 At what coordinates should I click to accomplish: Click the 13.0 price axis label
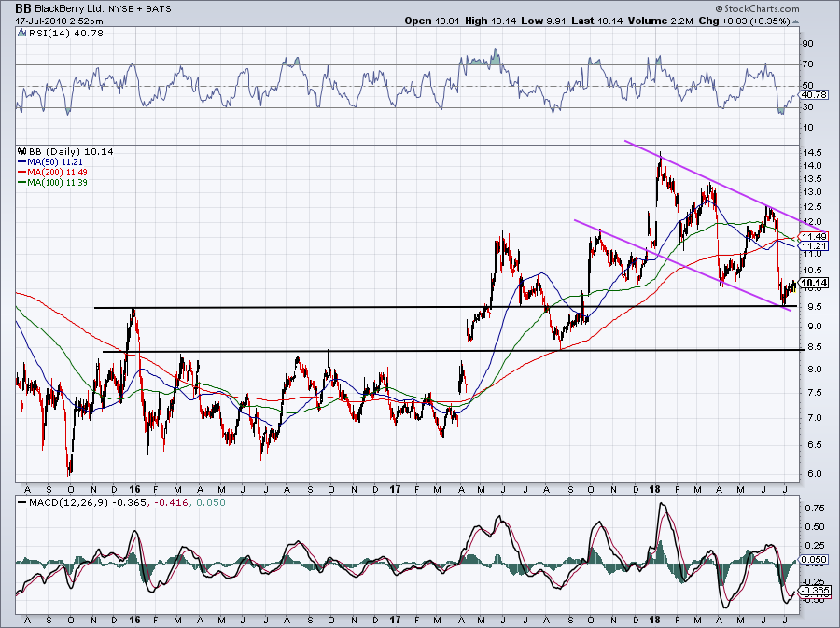[x=812, y=192]
